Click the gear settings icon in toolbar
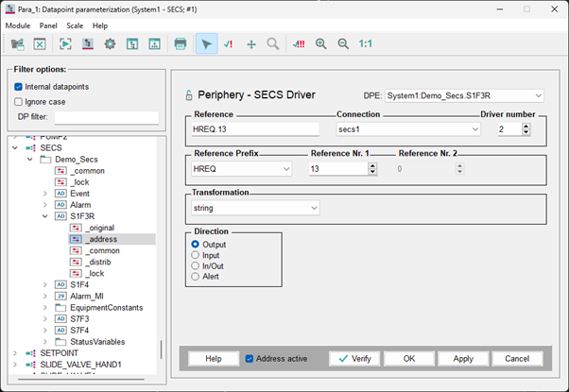This screenshot has width=569, height=392. (x=110, y=43)
